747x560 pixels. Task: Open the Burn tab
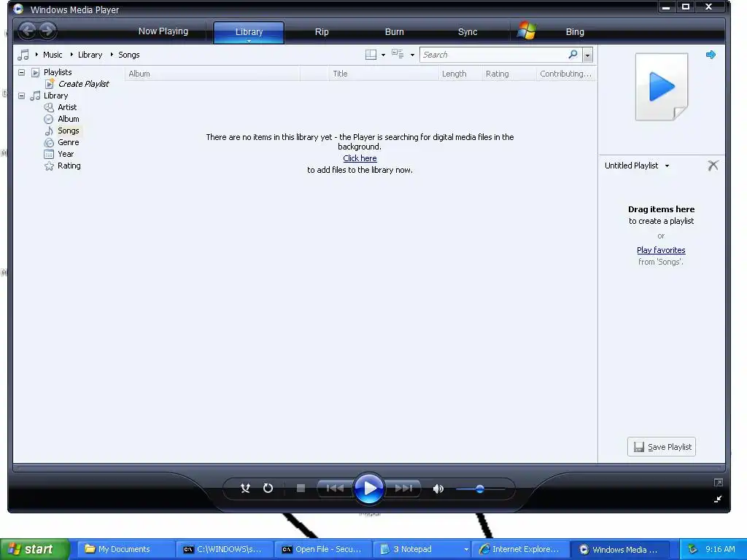click(x=395, y=32)
